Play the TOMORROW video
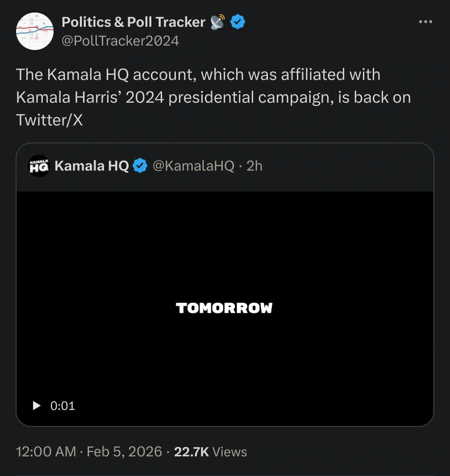This screenshot has height=476, width=450. coord(225,307)
